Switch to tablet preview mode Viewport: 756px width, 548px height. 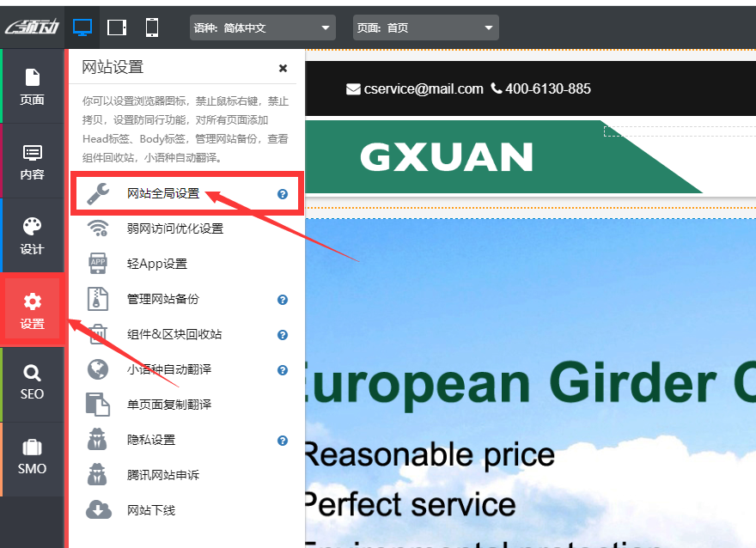click(x=117, y=27)
